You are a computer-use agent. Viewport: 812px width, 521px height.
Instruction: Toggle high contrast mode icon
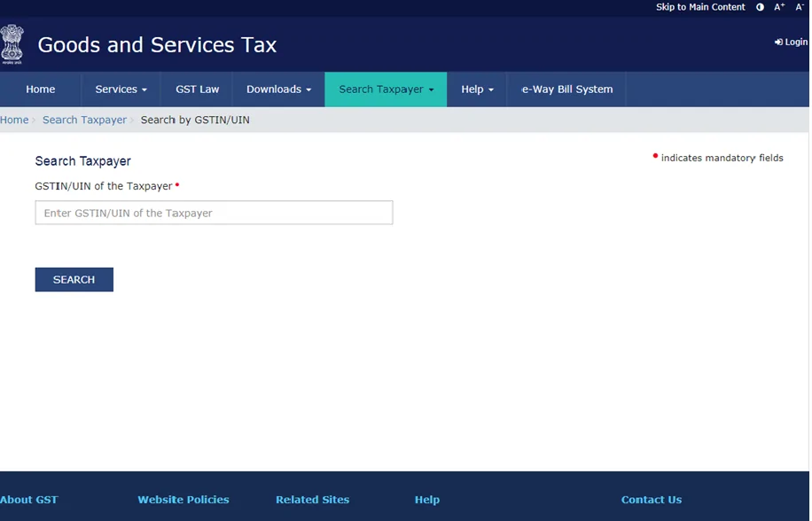tap(760, 7)
